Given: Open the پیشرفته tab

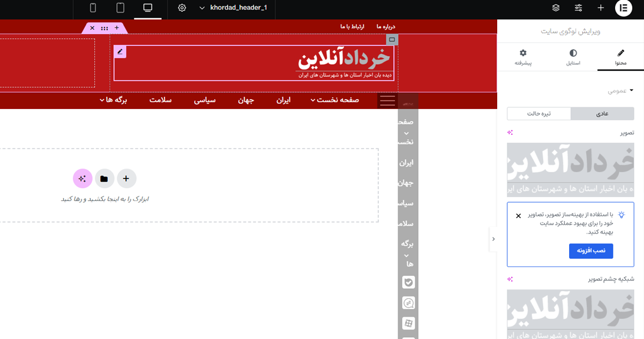Looking at the screenshot, I should (523, 57).
